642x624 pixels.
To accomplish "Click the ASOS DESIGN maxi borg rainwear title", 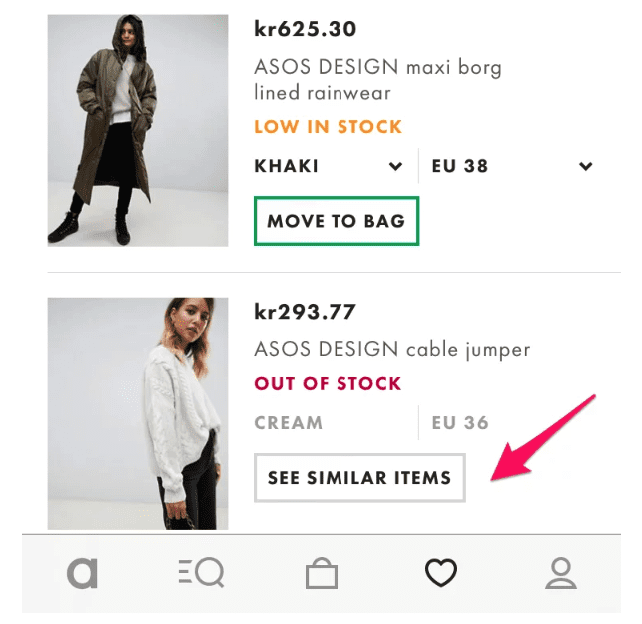I will coord(377,80).
